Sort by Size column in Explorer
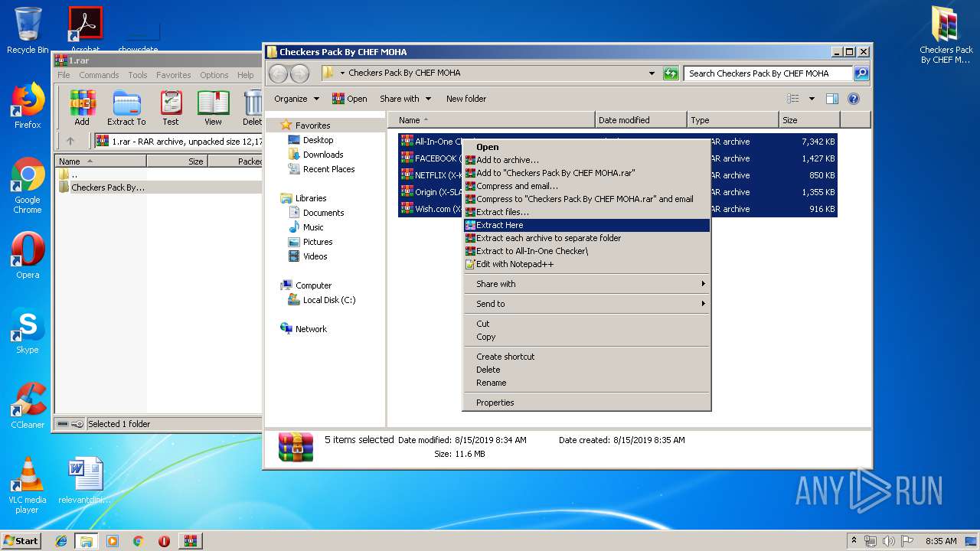Screen dimensions: 980x551 [809, 120]
